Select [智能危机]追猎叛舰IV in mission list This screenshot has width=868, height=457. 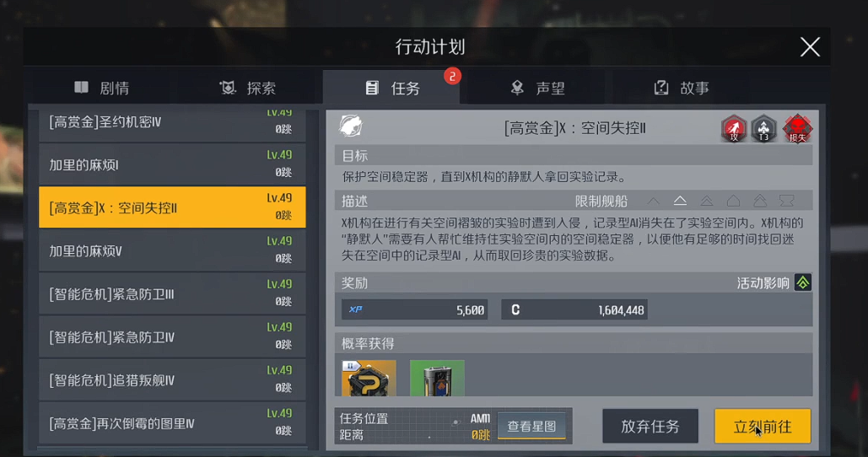pos(172,380)
